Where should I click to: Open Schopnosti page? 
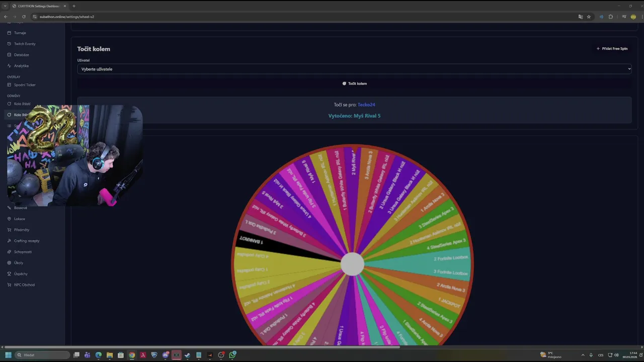point(23,252)
